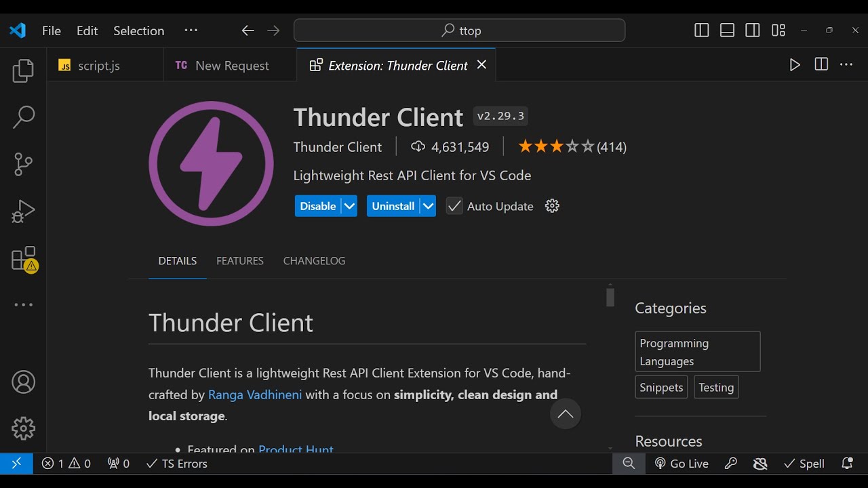Click the version badge v2.29.3
Screen dimensions: 868x488
click(x=500, y=117)
